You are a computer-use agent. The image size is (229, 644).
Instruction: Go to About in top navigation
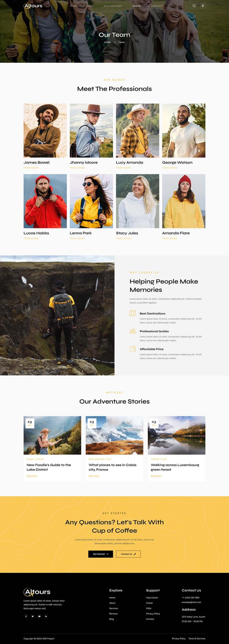[x=90, y=6]
